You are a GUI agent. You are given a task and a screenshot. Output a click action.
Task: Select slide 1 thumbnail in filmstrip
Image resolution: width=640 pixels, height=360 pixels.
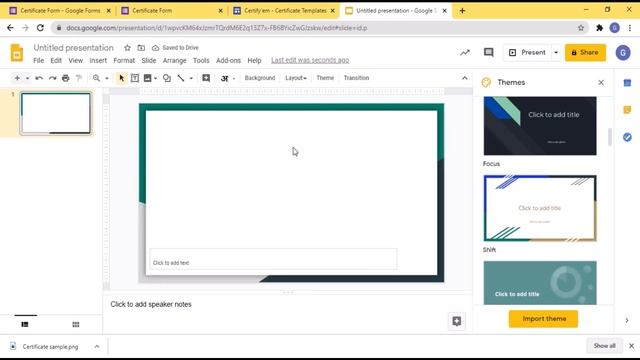click(56, 113)
